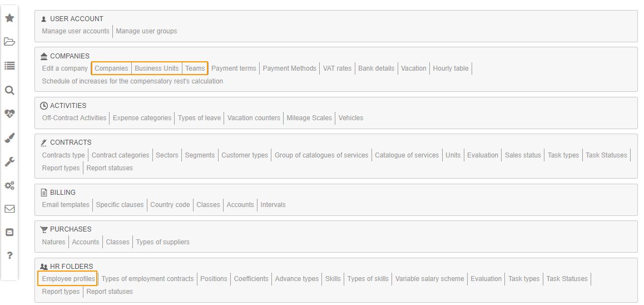Viewport: 644px width, 305px height.
Task: Open Manage user accounts
Action: (76, 31)
